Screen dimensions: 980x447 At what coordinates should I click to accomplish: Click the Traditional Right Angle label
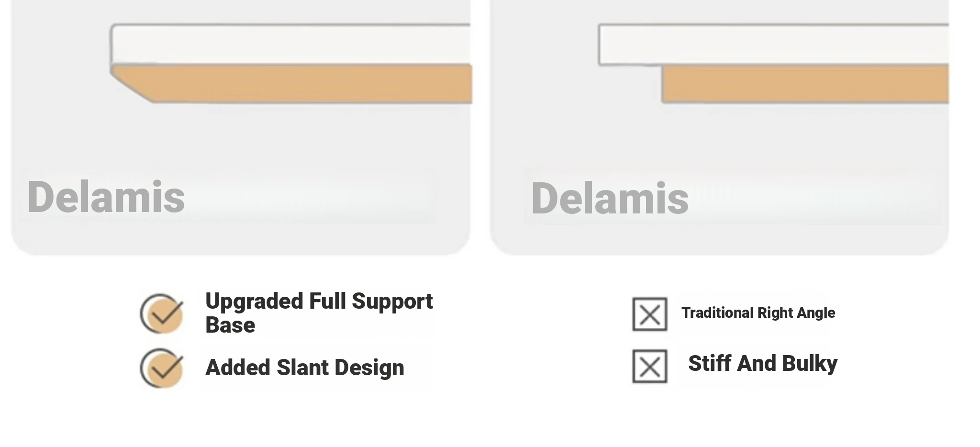[758, 313]
